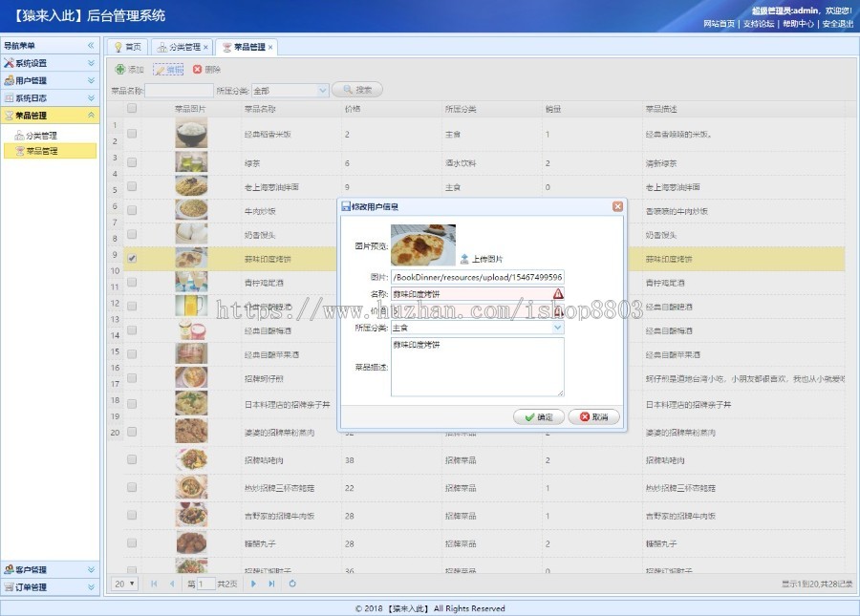Image resolution: width=860 pixels, height=616 pixels.
Task: Switch to the 首页 tab
Action: click(x=130, y=44)
